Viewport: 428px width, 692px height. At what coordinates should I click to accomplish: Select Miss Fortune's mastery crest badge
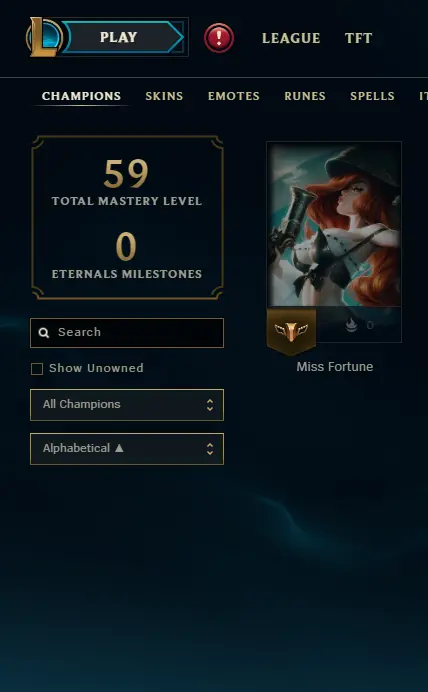[291, 331]
